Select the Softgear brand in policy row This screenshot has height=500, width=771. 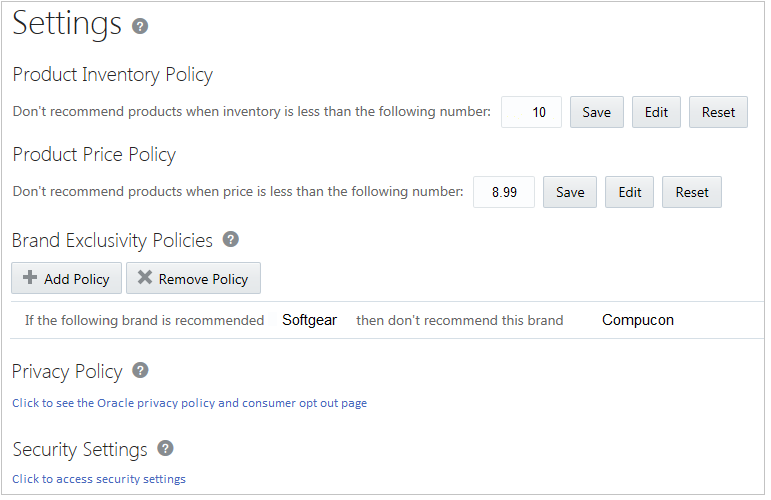point(310,321)
